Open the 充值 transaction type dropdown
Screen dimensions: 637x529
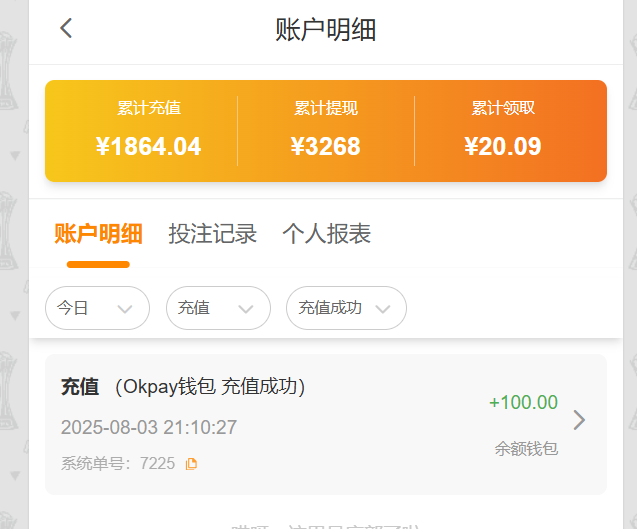[218, 308]
